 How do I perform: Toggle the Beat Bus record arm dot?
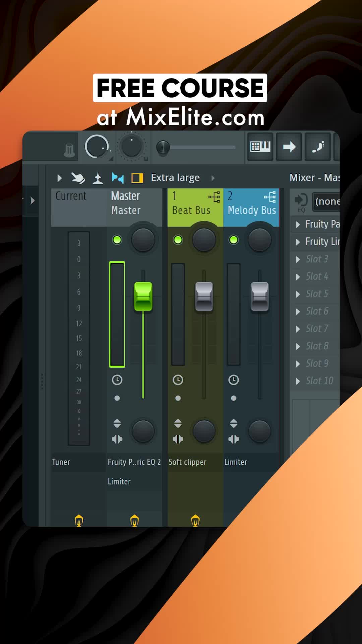click(x=178, y=398)
